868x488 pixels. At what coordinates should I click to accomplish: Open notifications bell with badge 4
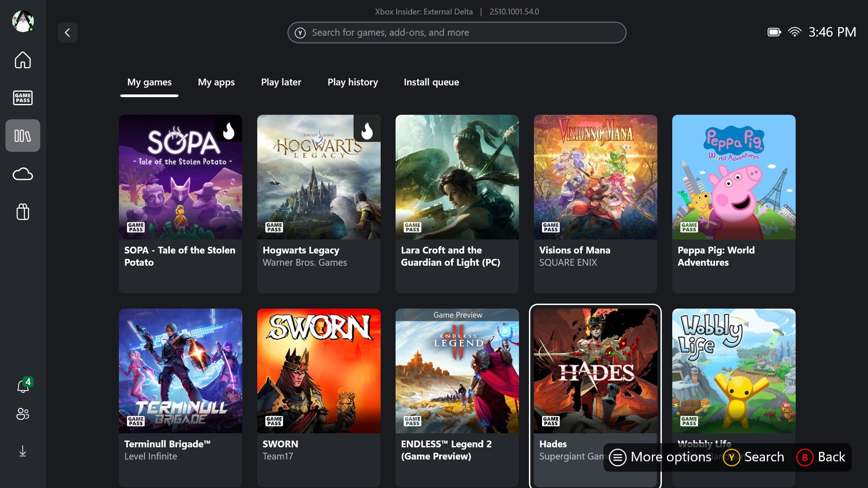(x=23, y=386)
